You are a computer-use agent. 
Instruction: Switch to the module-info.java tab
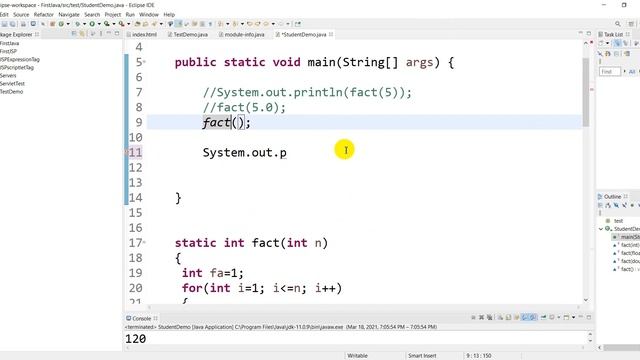242,35
